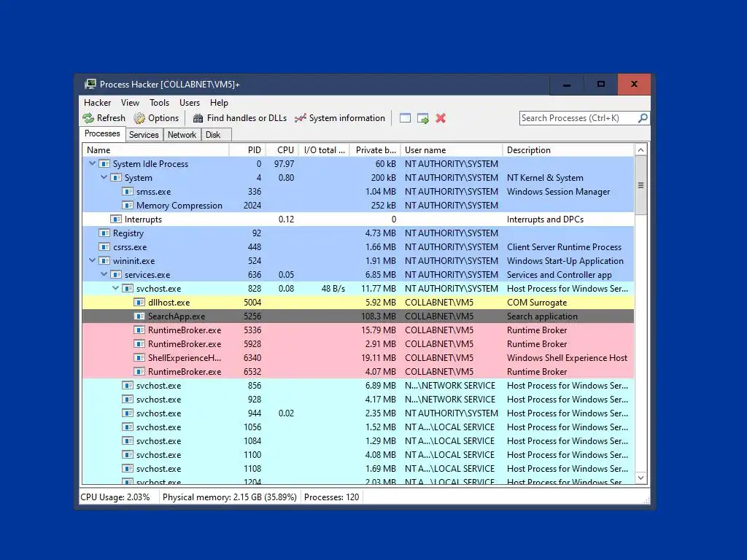Open Options with the gear icon
Viewport: 747px width, 560px height.
pos(139,118)
